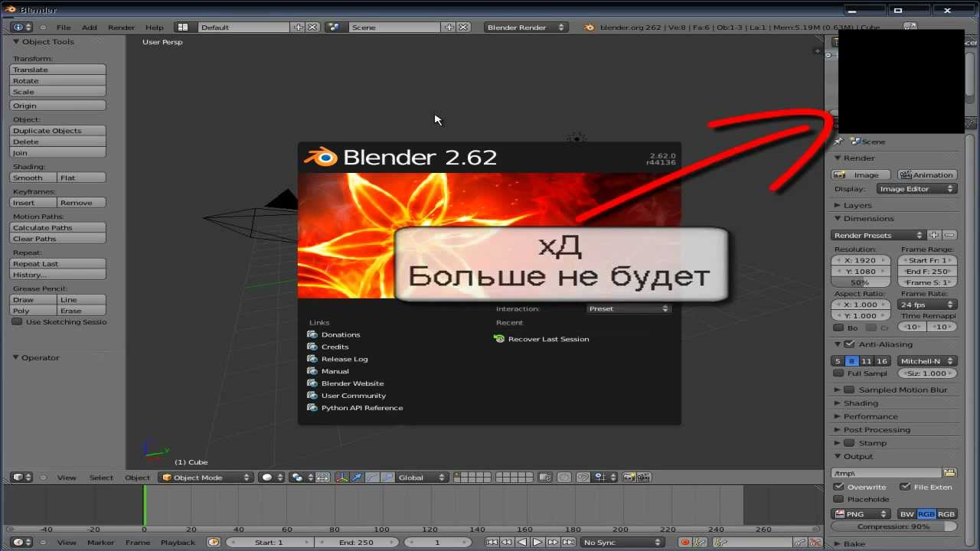Adjust the Compression 90% slider

893,527
